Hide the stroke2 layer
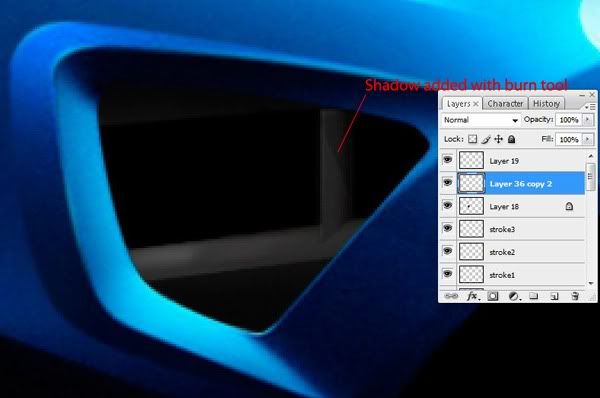This screenshot has height=398, width=600. pyautogui.click(x=447, y=251)
